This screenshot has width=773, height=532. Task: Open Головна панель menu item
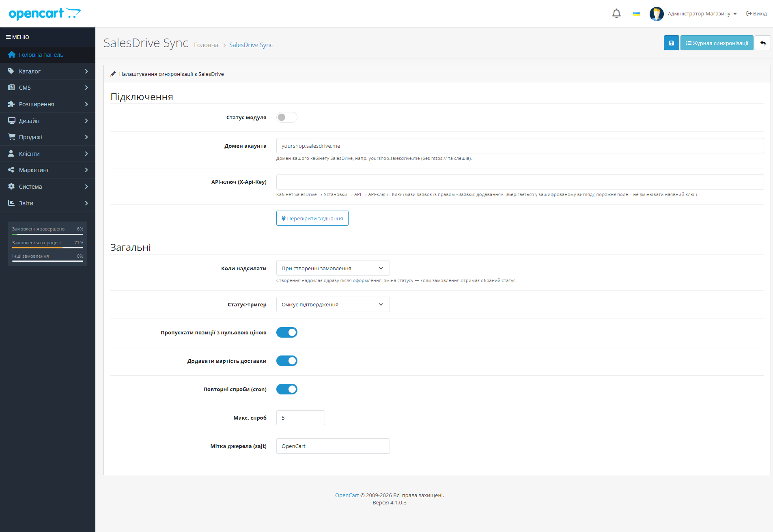coord(47,55)
